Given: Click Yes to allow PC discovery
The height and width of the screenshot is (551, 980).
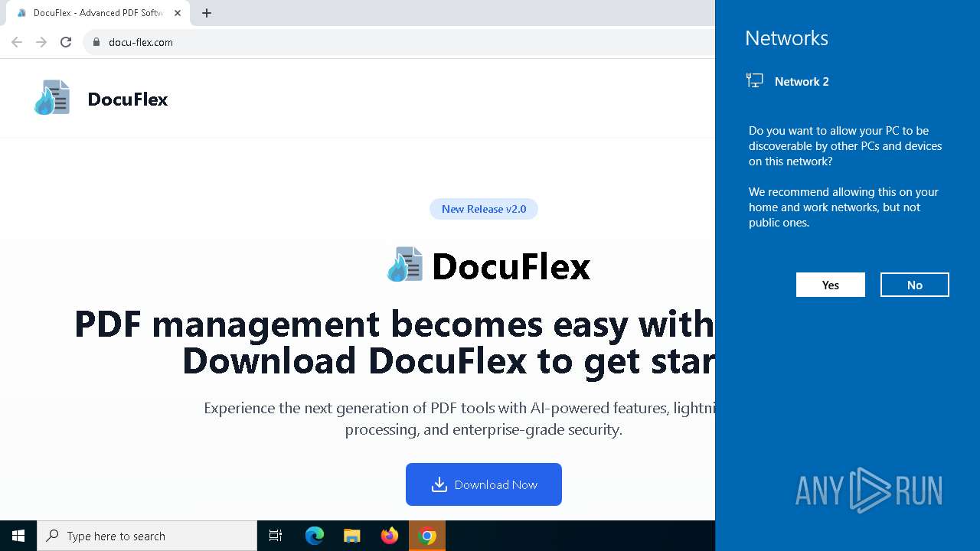Looking at the screenshot, I should coord(831,285).
